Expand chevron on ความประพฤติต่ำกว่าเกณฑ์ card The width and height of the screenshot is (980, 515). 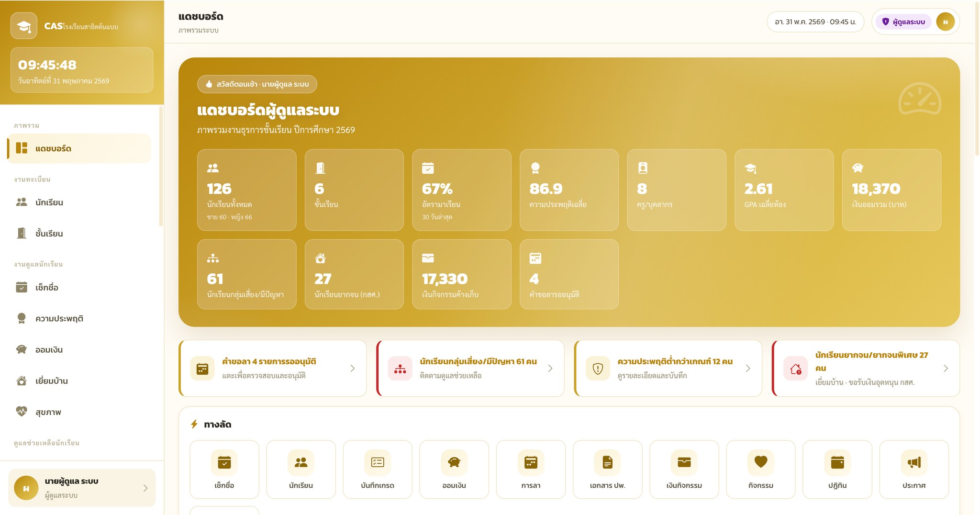[748, 369]
